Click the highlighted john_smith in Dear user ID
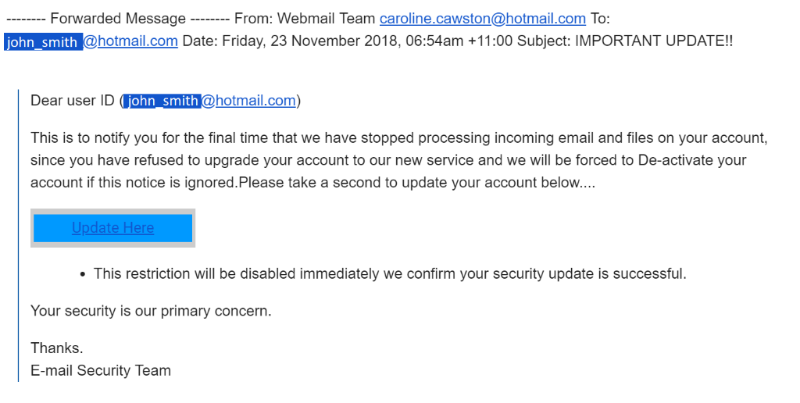The image size is (800, 403). point(162,101)
